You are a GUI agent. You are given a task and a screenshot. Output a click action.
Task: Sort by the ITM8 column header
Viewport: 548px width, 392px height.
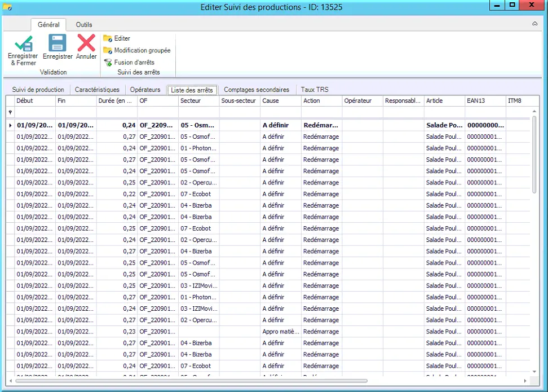click(x=522, y=101)
